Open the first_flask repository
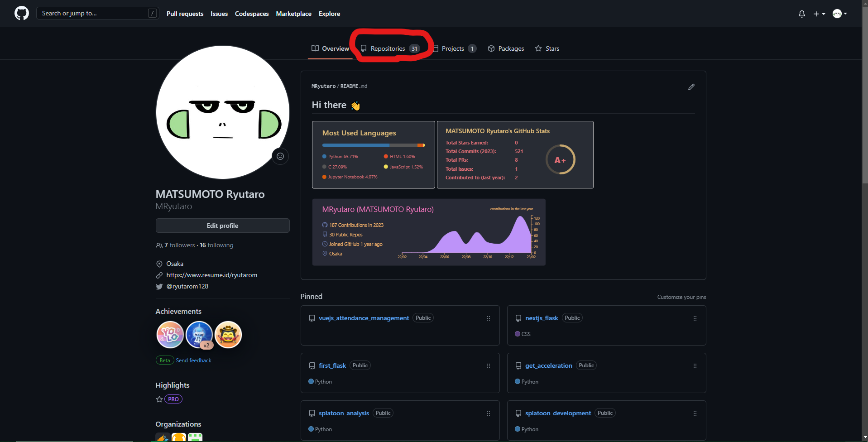Viewport: 868px width, 442px height. click(x=332, y=365)
